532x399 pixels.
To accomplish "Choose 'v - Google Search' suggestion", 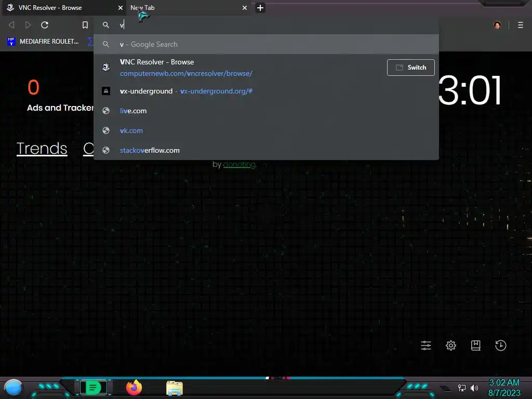I will [x=266, y=44].
